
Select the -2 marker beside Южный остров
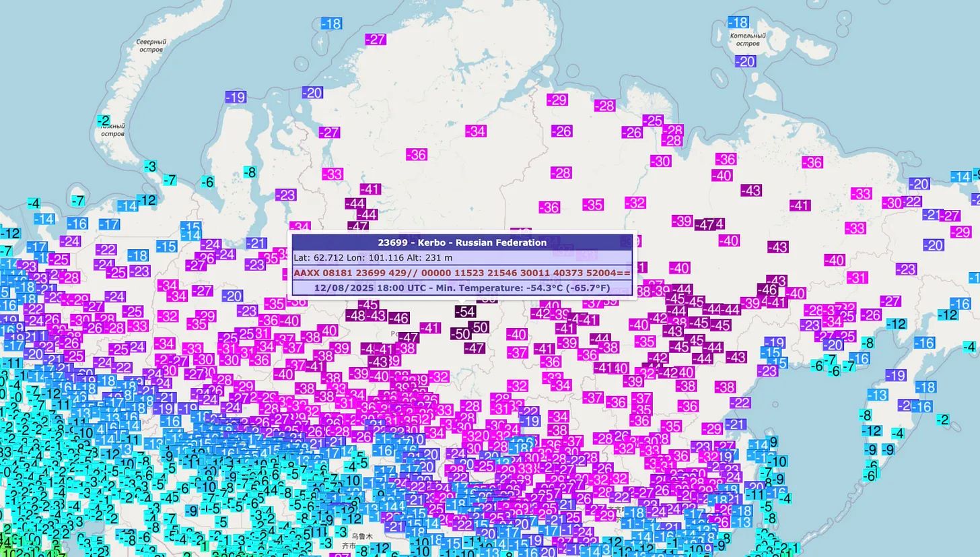click(x=103, y=121)
